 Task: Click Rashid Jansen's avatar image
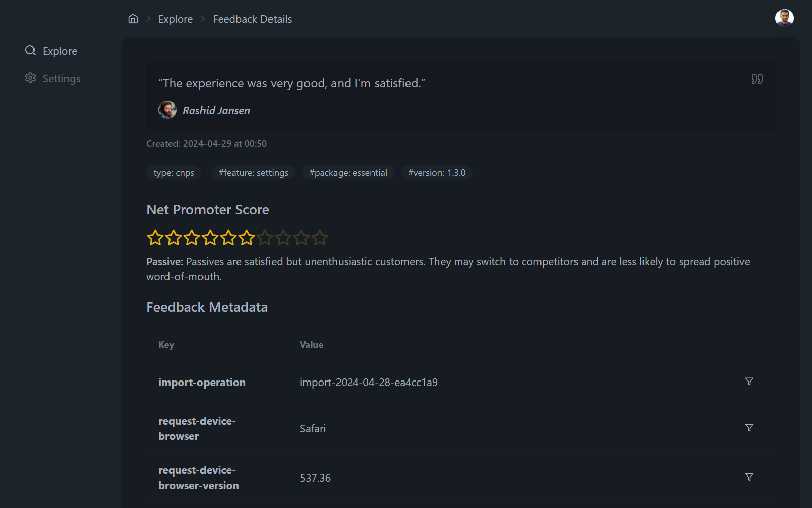click(x=167, y=110)
